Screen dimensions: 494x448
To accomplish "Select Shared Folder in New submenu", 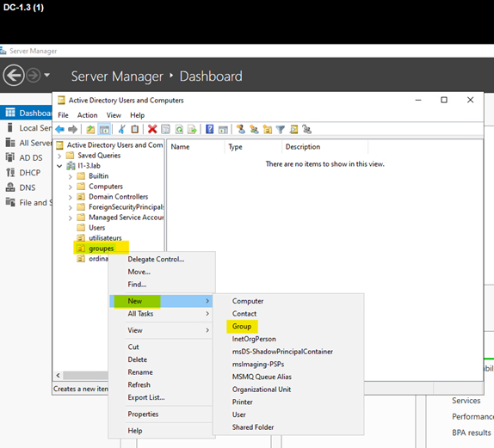I will pyautogui.click(x=288, y=427).
